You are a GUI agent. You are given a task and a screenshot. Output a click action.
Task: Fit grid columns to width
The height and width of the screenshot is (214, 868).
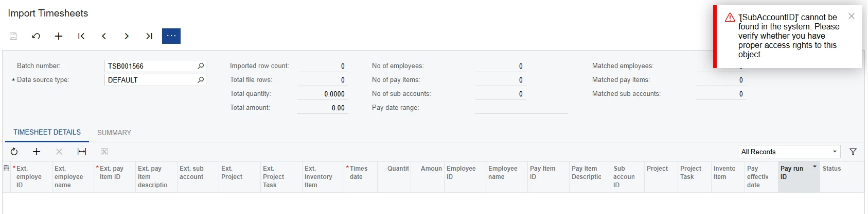click(82, 152)
